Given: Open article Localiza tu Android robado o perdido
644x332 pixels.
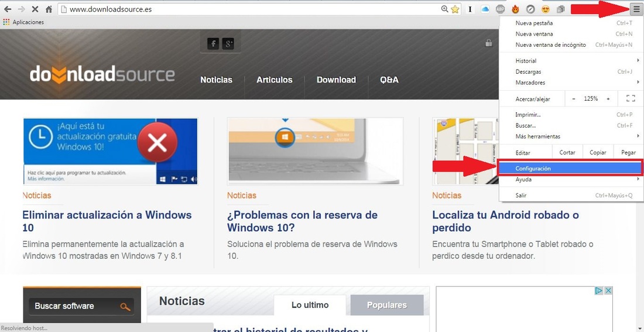Looking at the screenshot, I should click(506, 221).
